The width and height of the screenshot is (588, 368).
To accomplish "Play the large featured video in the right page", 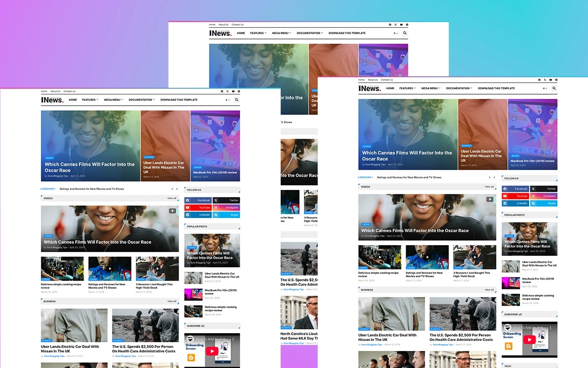I will tap(490, 200).
